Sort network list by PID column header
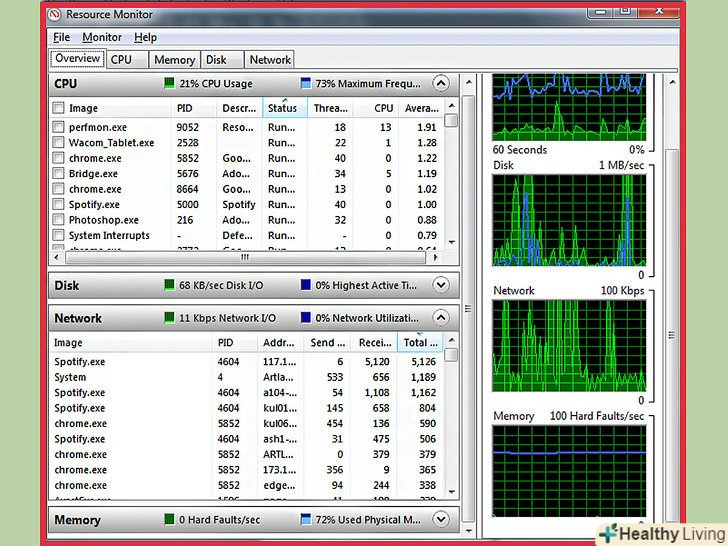Image resolution: width=728 pixels, height=546 pixels. (226, 343)
